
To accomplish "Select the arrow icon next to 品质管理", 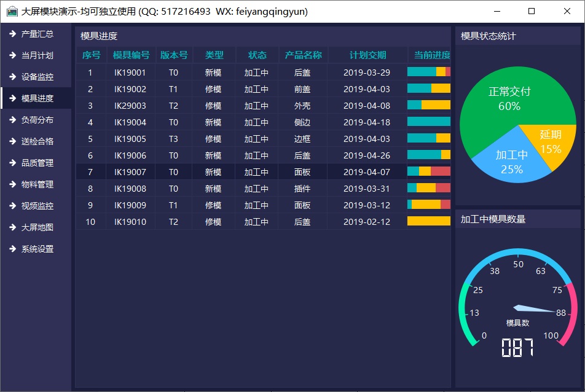I will [12, 163].
